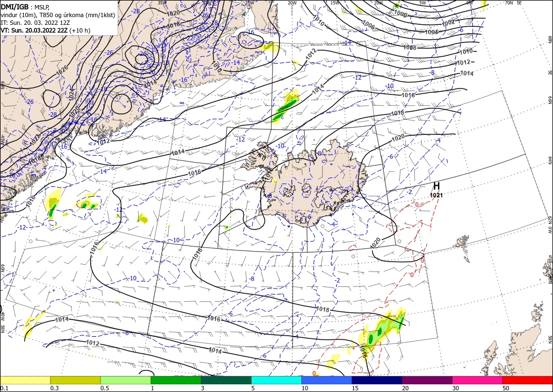The image size is (553, 392).
Task: Click the olive yellow 0.3 legend swatch
Action: [x=75, y=380]
